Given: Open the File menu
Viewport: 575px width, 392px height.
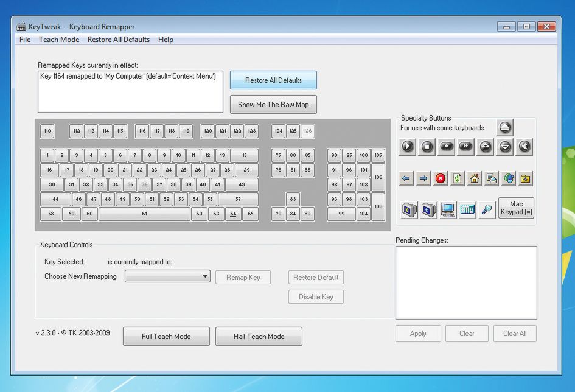Looking at the screenshot, I should click(25, 40).
